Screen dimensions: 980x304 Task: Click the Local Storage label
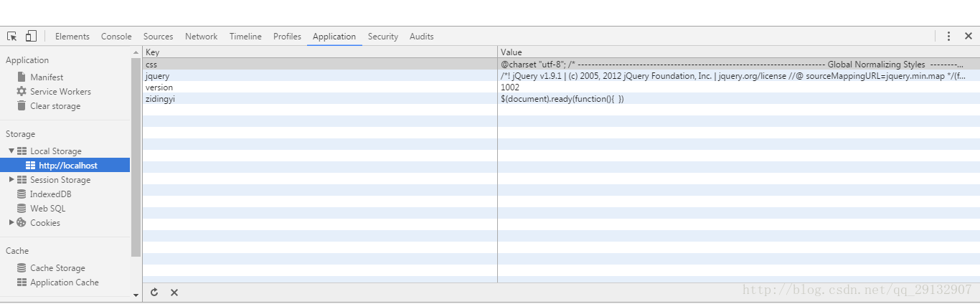pos(56,151)
